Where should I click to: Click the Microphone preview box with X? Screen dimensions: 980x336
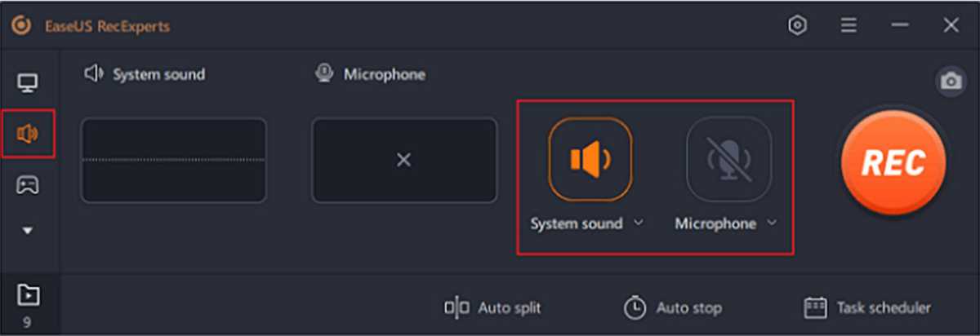[x=404, y=160]
